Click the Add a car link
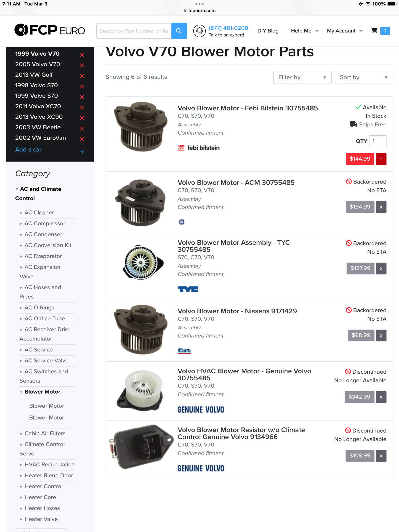The image size is (399, 532). point(28,149)
